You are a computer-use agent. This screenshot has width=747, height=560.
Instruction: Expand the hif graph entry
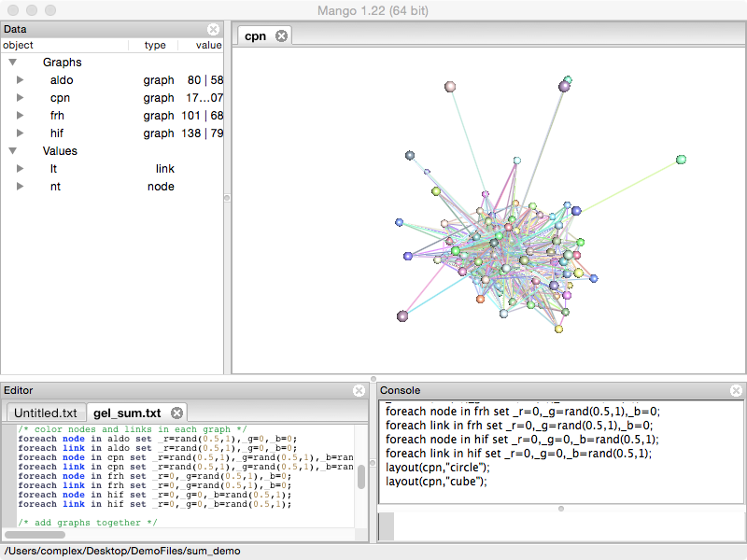[20, 133]
